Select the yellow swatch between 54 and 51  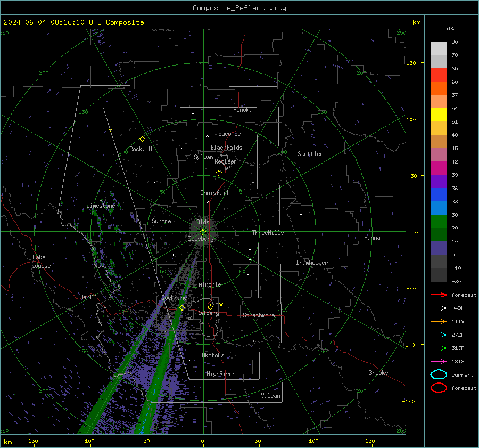coord(439,115)
